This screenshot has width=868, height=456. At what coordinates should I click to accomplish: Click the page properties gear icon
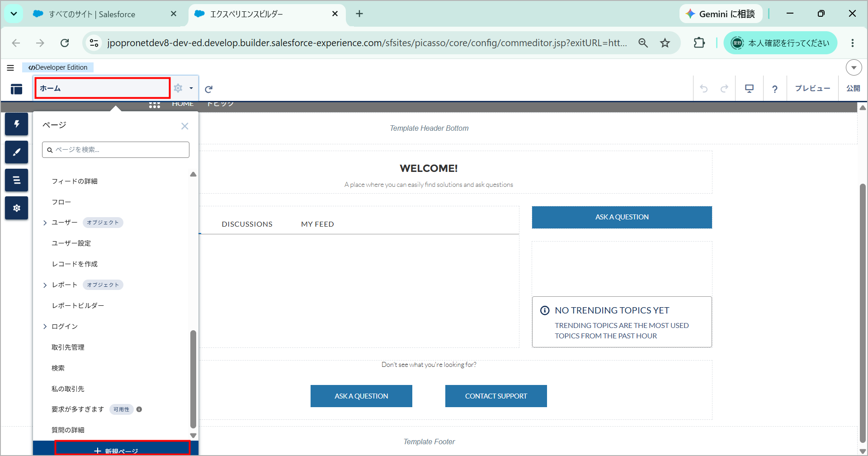(x=178, y=88)
